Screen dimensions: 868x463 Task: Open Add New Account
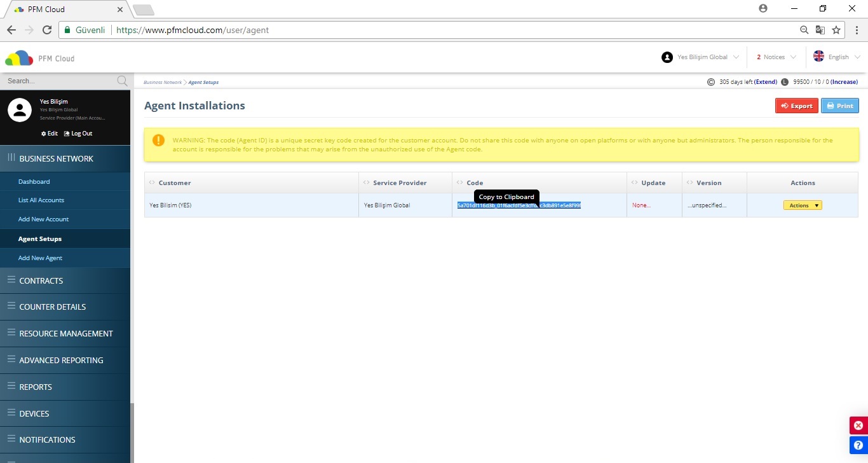click(65, 219)
